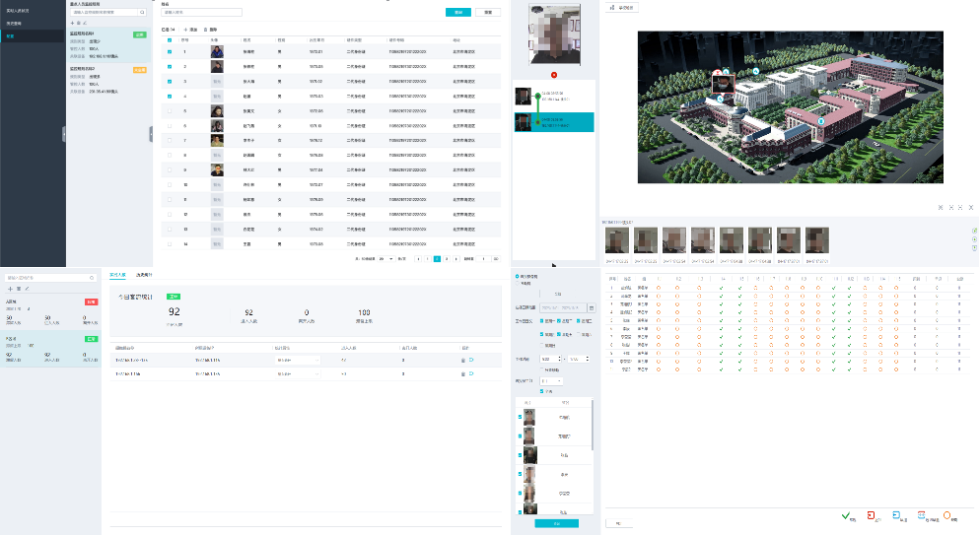
Task: Open the first capture thumbnail below the map
Action: pyautogui.click(x=617, y=240)
